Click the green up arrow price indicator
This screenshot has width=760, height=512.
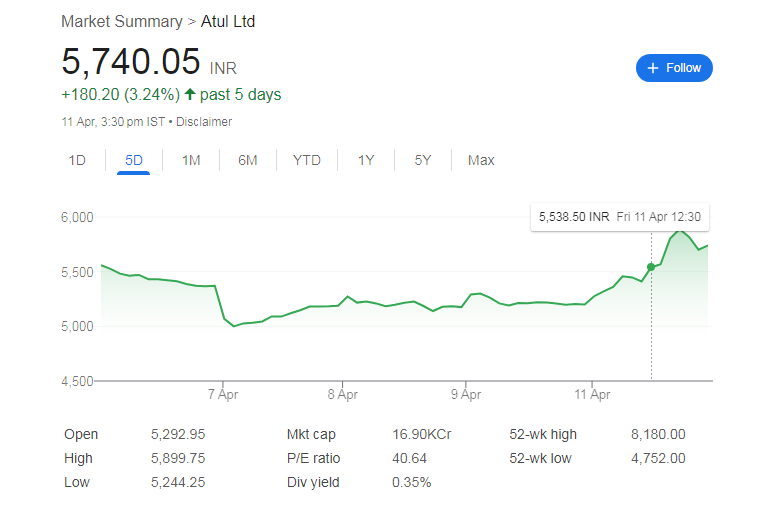[190, 95]
